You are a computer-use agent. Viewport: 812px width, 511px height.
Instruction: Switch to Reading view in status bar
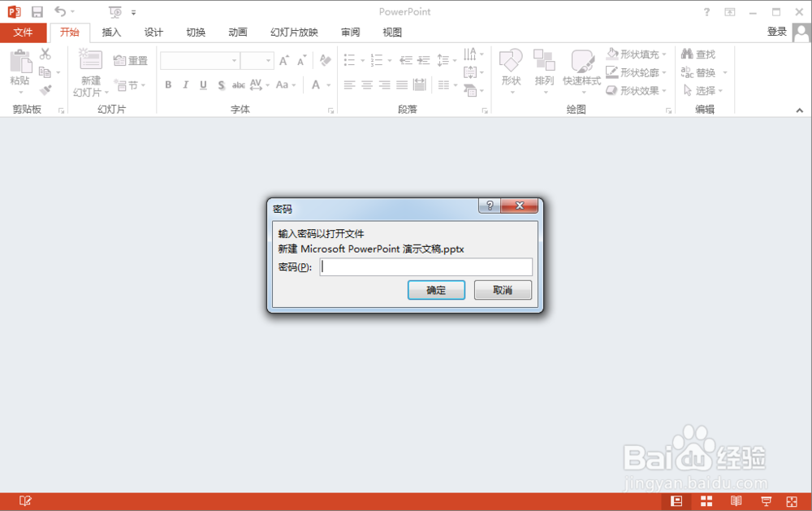click(x=736, y=500)
